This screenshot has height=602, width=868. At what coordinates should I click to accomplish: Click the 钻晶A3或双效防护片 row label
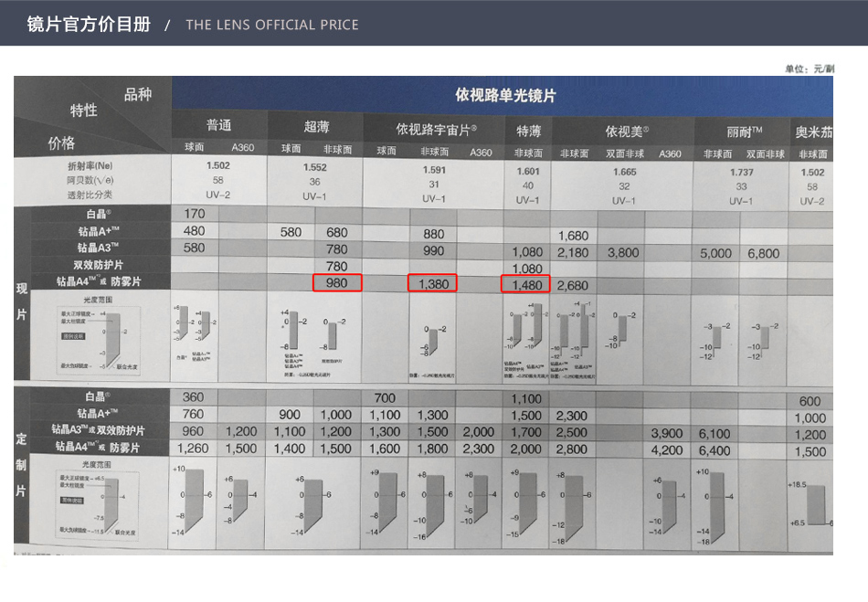[99, 430]
